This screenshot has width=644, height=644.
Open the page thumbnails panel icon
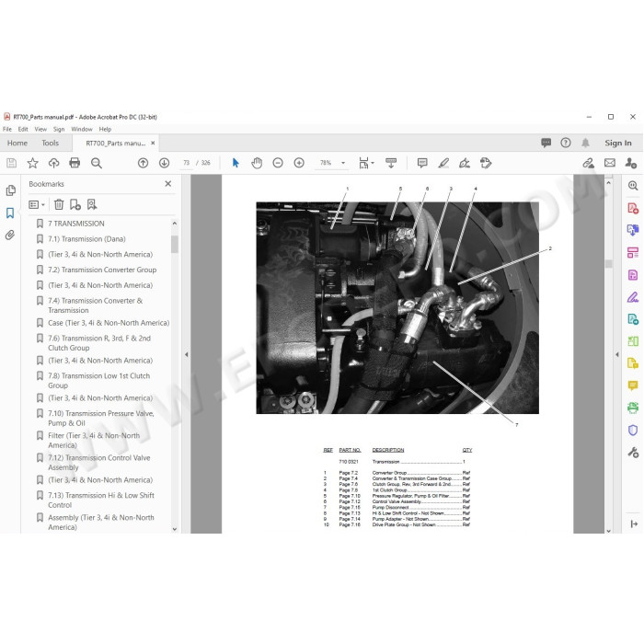(11, 190)
